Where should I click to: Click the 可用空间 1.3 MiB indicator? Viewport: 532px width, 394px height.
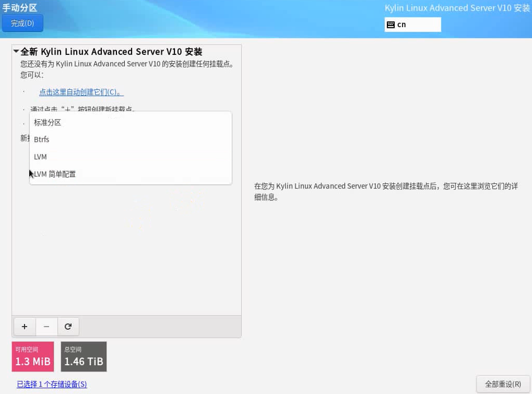[x=33, y=356]
